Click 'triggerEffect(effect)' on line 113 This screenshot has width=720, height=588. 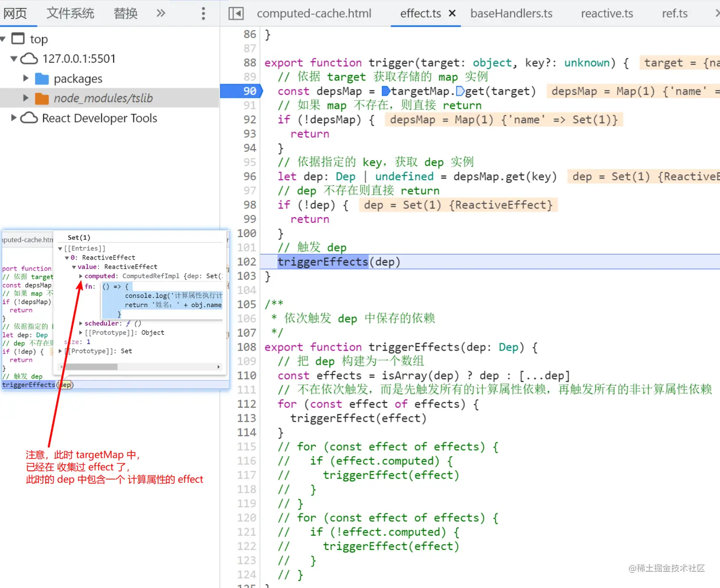pos(359,418)
